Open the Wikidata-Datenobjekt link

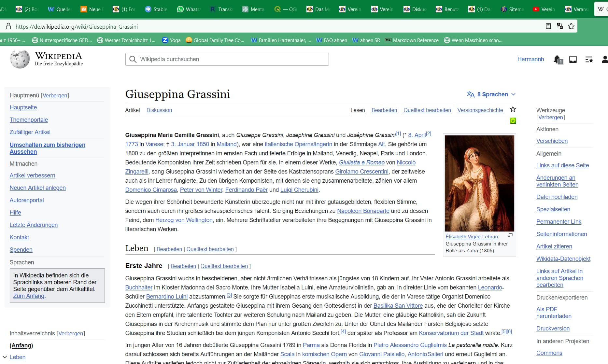click(x=563, y=259)
